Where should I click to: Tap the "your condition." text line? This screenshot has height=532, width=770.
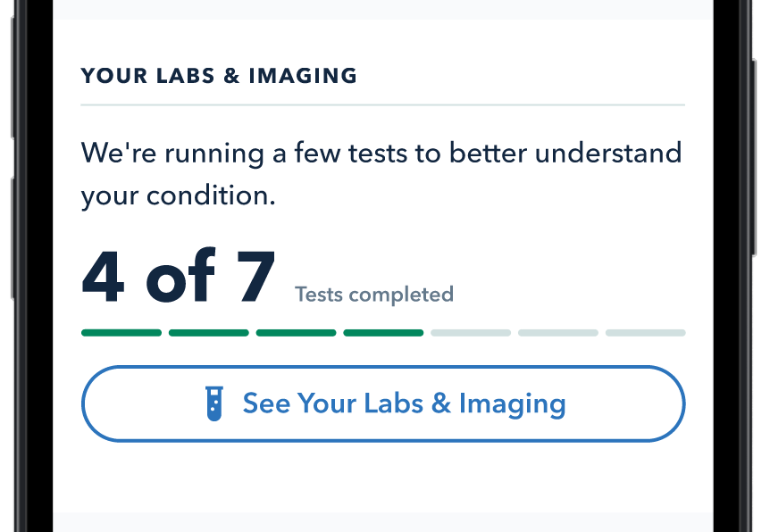click(x=178, y=195)
